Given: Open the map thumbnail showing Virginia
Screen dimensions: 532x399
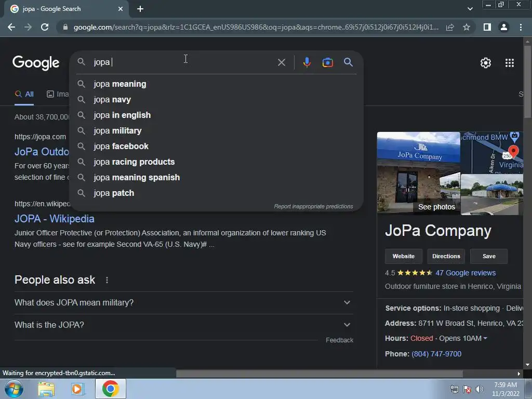Looking at the screenshot, I should [x=491, y=153].
